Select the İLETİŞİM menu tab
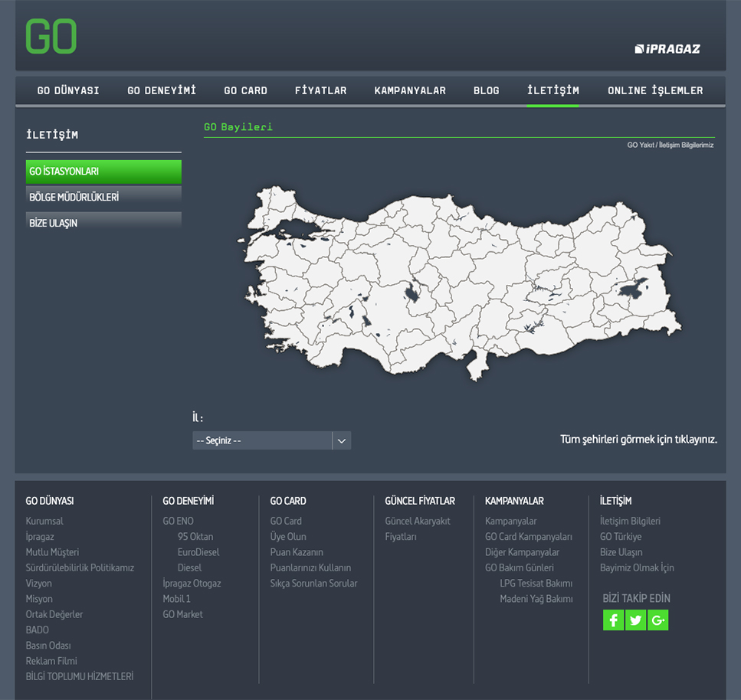 pos(553,90)
